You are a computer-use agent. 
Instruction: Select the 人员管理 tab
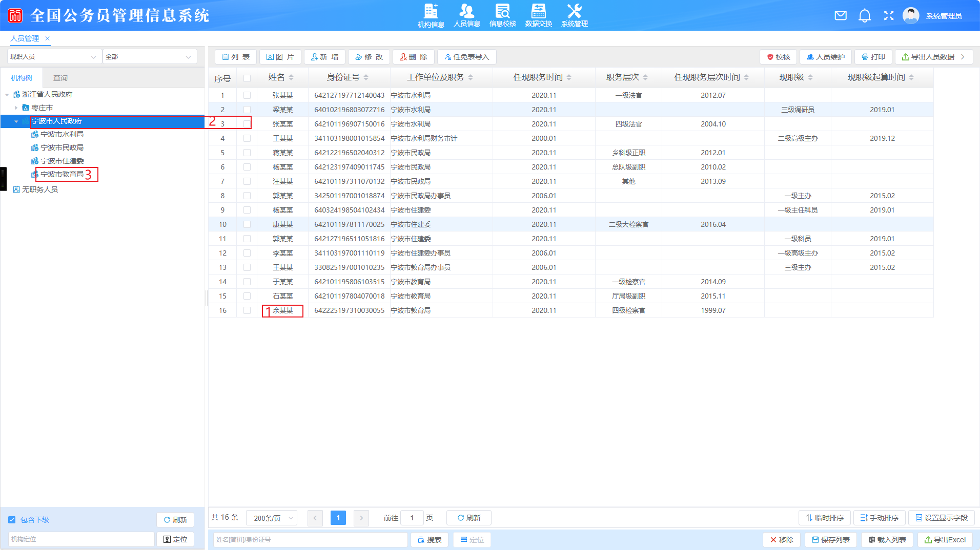click(25, 38)
